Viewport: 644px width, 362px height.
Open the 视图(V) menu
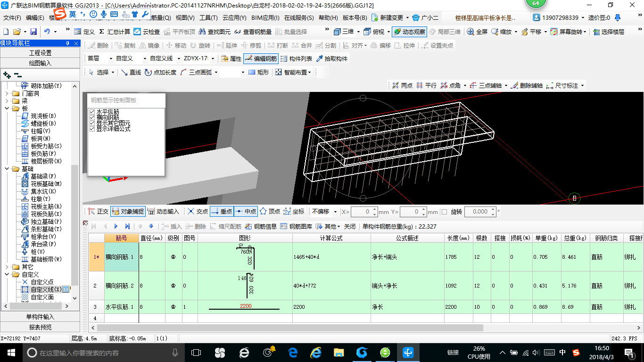point(185,17)
